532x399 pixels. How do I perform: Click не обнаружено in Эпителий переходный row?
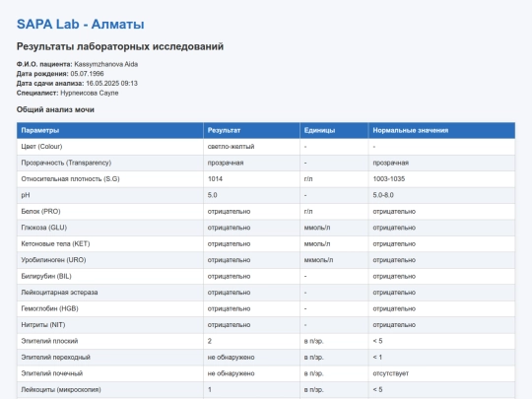232,358
